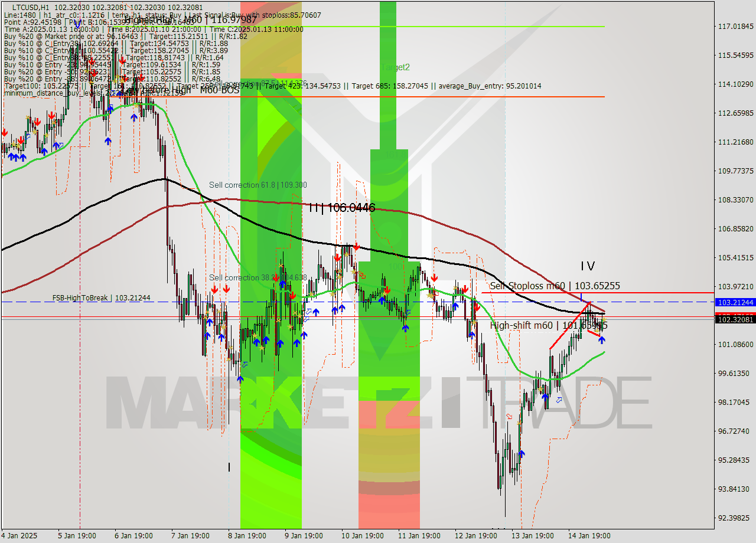
Task: Click 'FSB-HighToBreak | 103.21244' label
Action: pos(101,298)
